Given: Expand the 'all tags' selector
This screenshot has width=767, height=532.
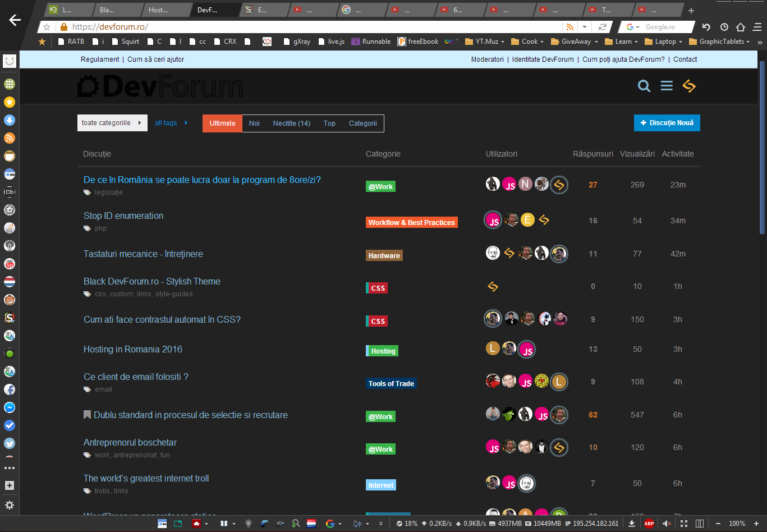Looking at the screenshot, I should (167, 122).
